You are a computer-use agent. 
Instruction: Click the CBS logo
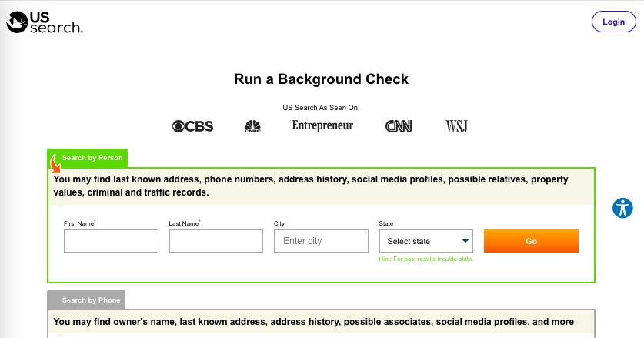[x=192, y=126]
